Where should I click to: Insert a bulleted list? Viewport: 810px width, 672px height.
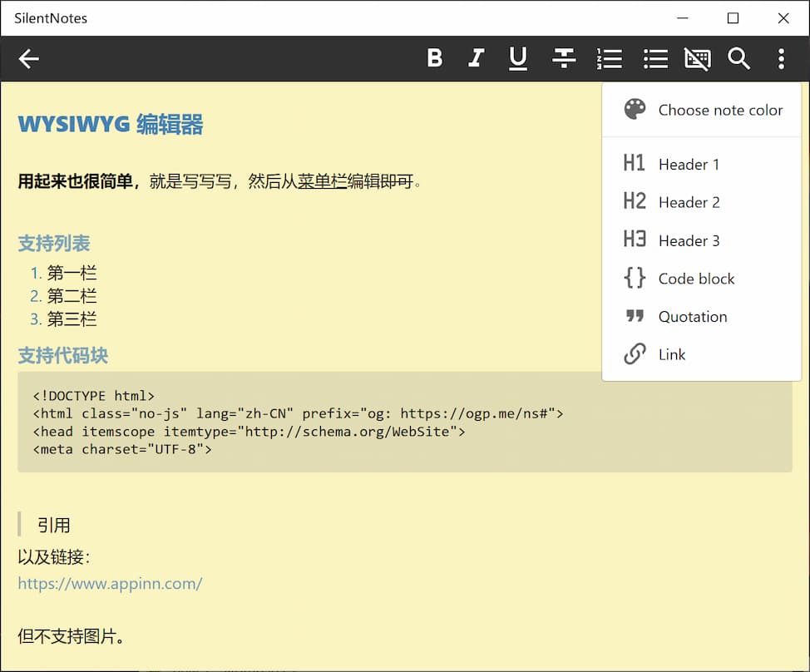tap(655, 58)
